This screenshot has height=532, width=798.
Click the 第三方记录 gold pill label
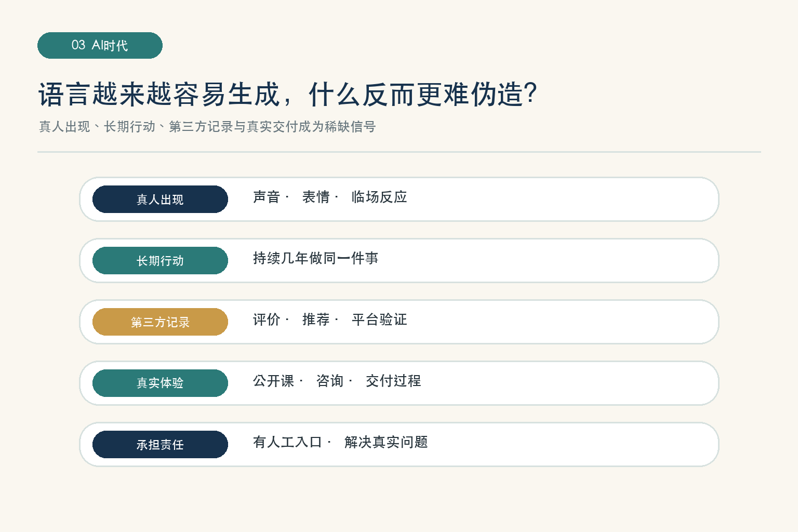(160, 322)
